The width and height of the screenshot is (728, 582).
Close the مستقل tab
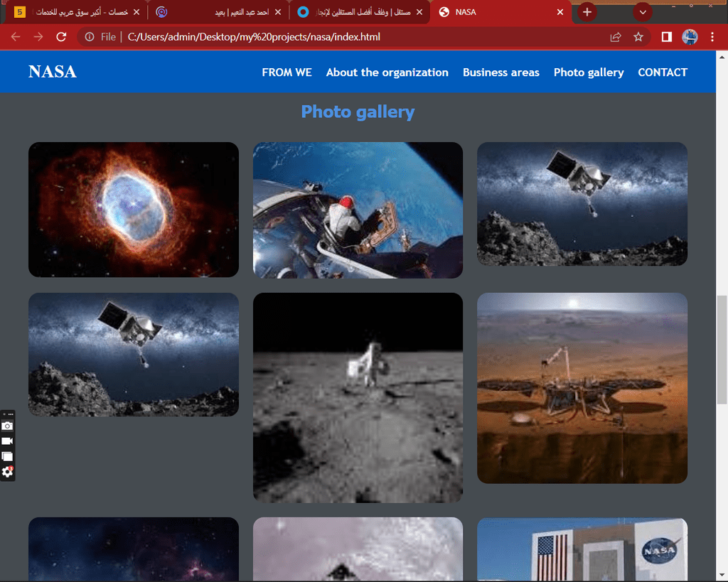click(419, 12)
